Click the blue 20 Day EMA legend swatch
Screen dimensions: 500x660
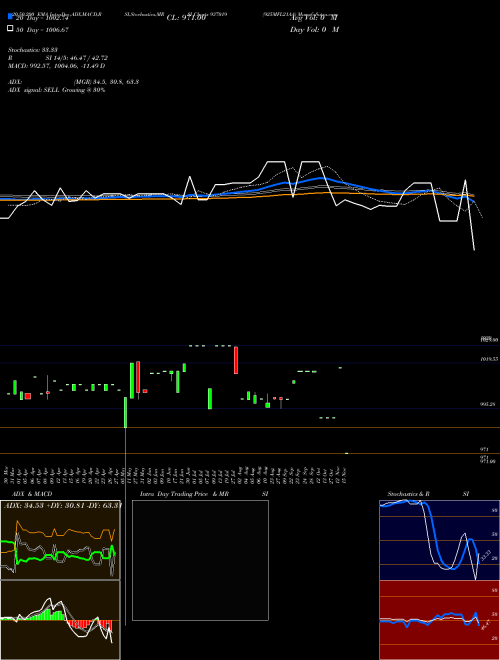(x=10, y=17)
